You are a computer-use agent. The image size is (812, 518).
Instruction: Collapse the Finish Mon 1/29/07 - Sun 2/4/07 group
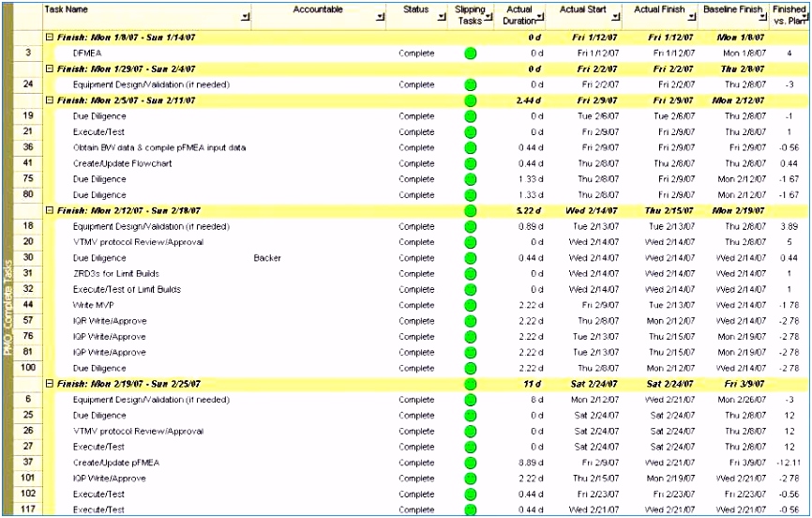point(50,69)
